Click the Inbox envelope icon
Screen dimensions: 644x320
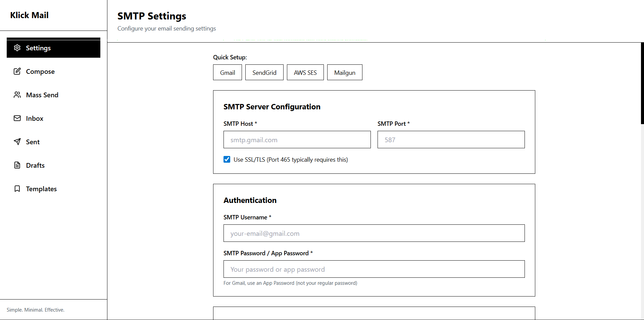point(17,118)
